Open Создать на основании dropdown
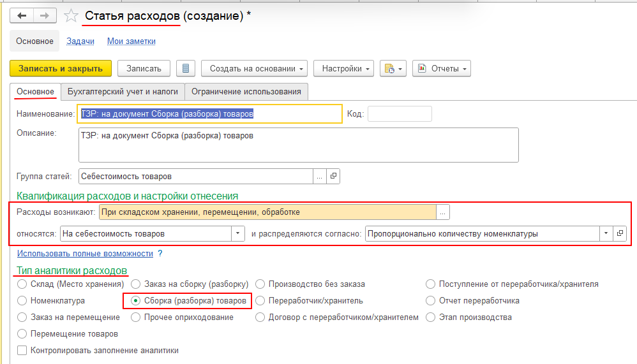The width and height of the screenshot is (637, 364). (254, 68)
